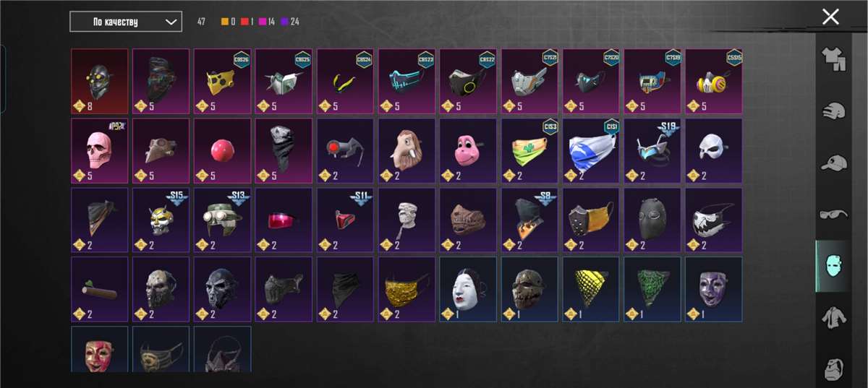Select the gold sequin face mask

(x=407, y=289)
